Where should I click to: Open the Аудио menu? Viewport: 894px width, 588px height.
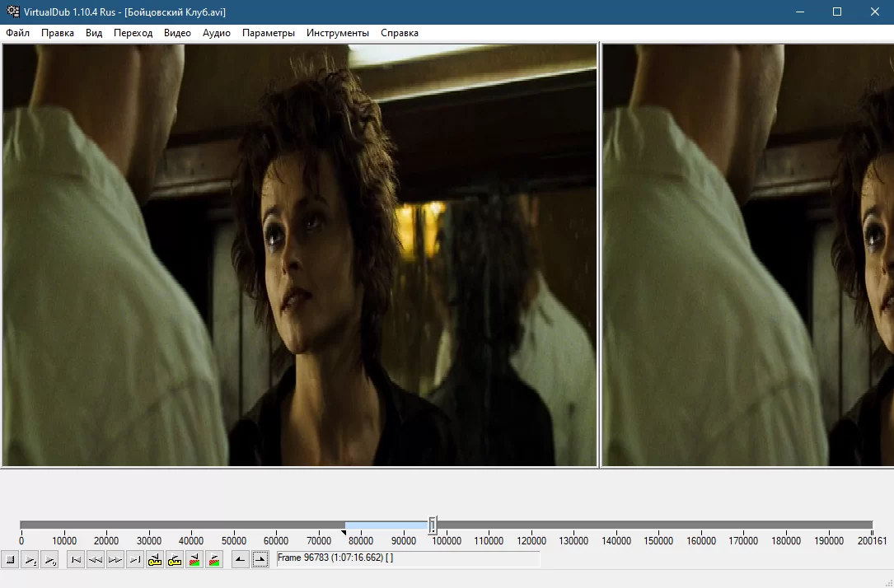pos(217,33)
